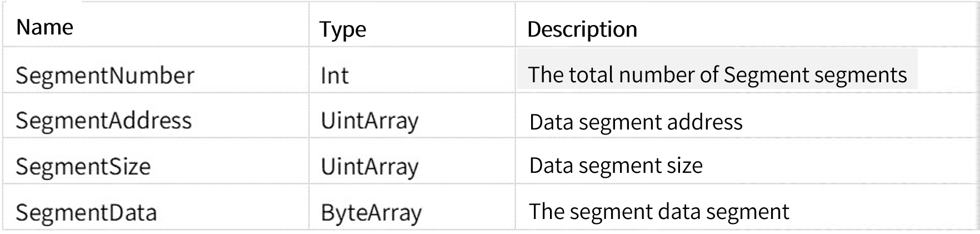Click highlighted description cell in SegmentNumber row
The image size is (980, 234).
717,69
